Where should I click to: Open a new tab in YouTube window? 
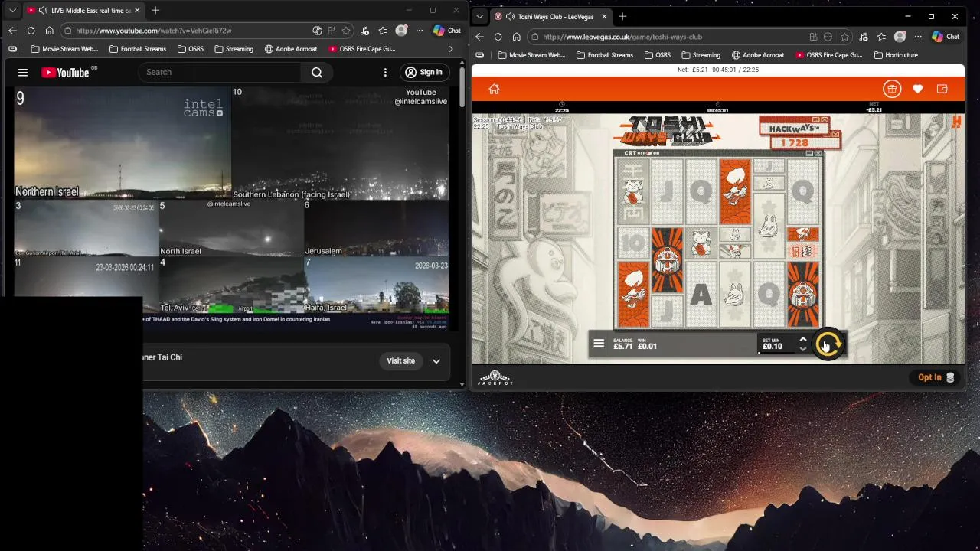point(155,10)
